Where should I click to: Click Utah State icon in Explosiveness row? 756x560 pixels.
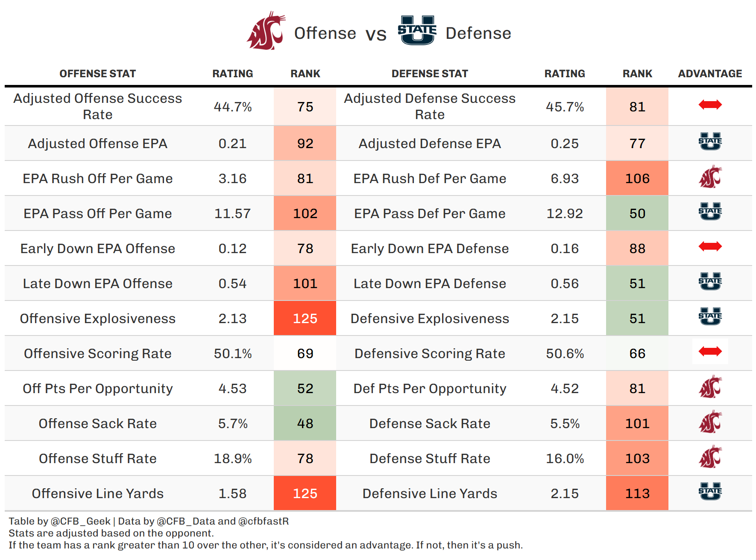click(x=710, y=317)
